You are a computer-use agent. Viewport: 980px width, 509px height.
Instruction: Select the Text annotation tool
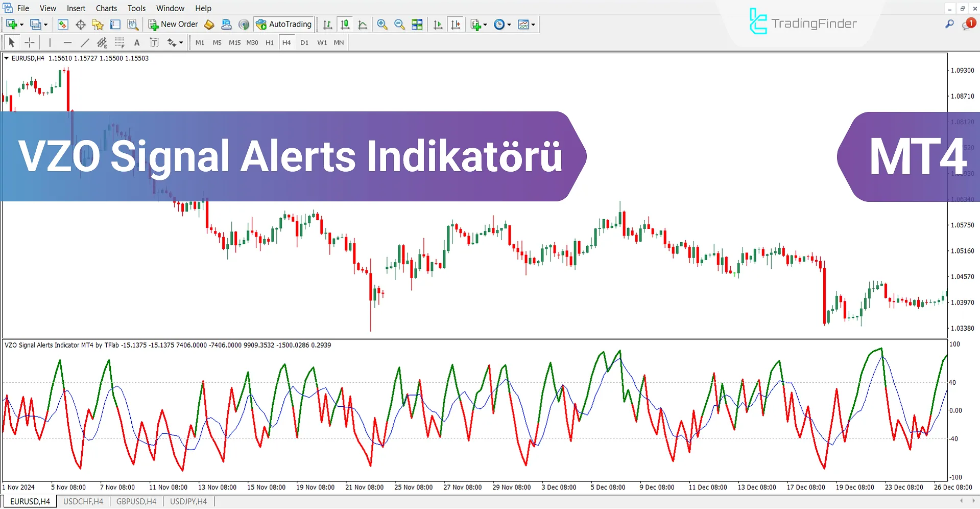click(x=136, y=42)
